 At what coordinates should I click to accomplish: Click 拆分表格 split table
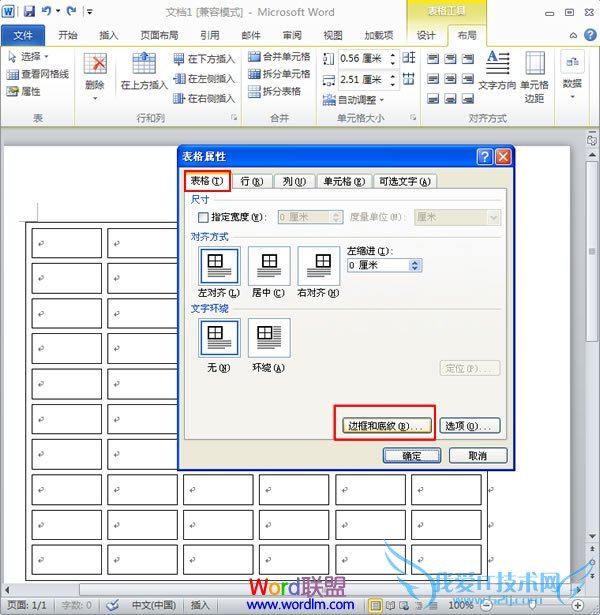(x=275, y=91)
